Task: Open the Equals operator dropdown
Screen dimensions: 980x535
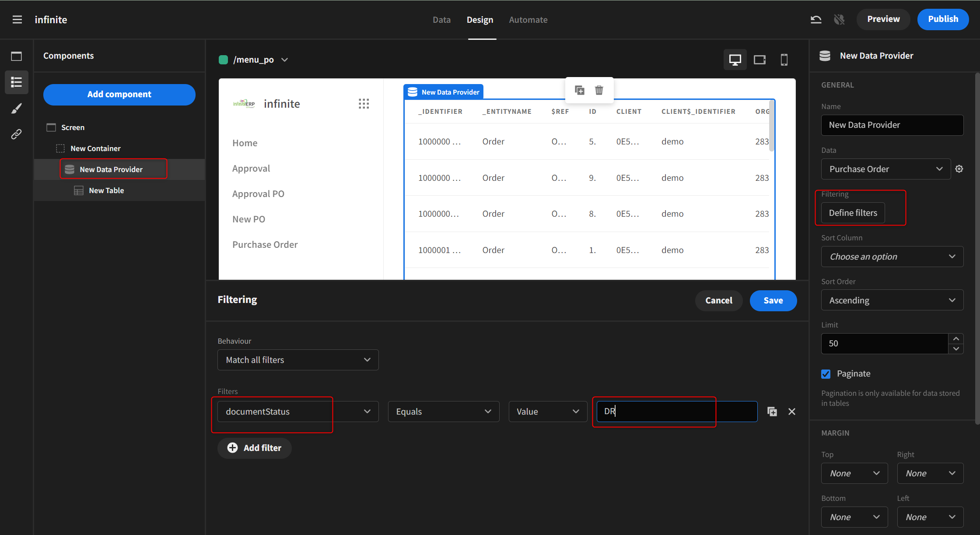Action: [x=443, y=412]
